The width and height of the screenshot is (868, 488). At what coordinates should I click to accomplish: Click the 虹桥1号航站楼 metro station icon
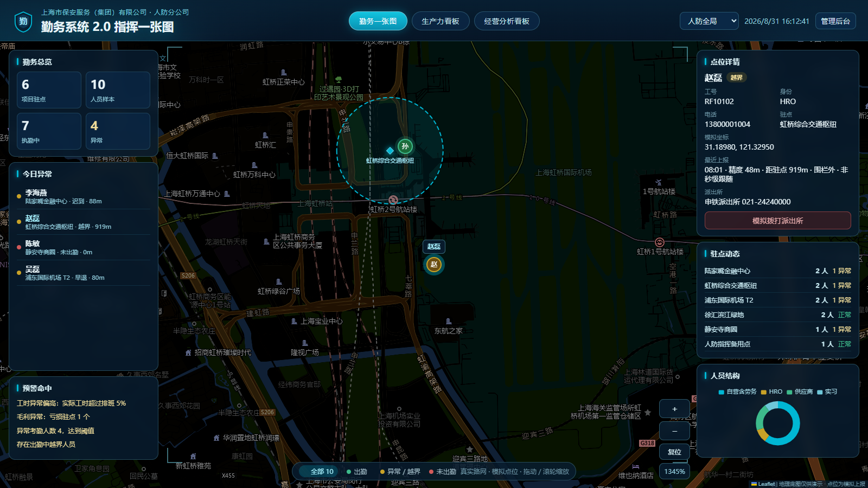pyautogui.click(x=660, y=242)
